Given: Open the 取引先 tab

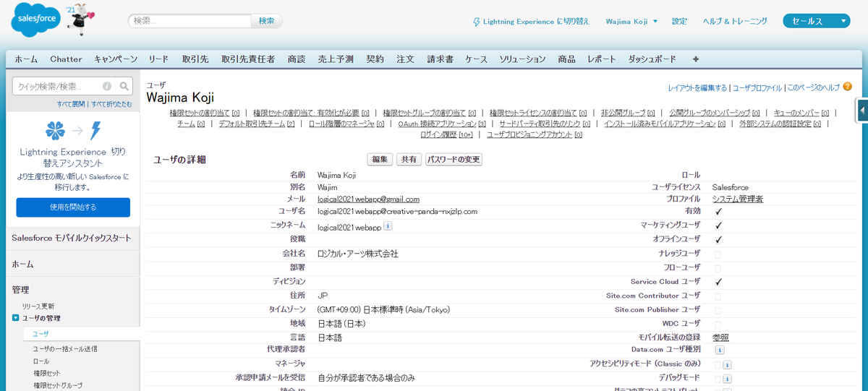Looking at the screenshot, I should [x=195, y=59].
